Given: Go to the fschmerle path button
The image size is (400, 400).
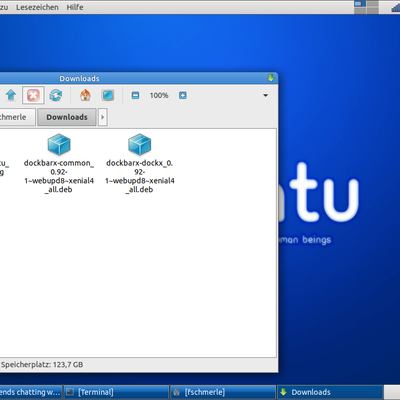Looking at the screenshot, I should (17, 117).
